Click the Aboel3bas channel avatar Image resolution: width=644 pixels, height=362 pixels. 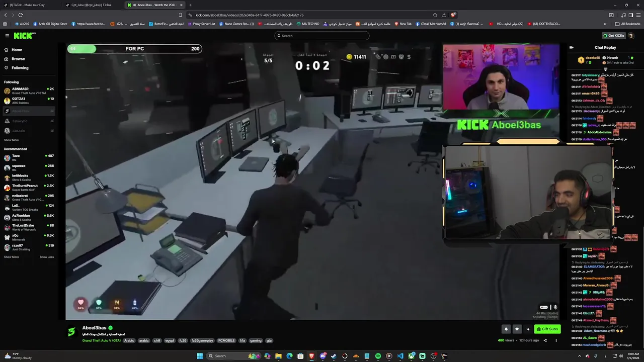tap(71, 331)
